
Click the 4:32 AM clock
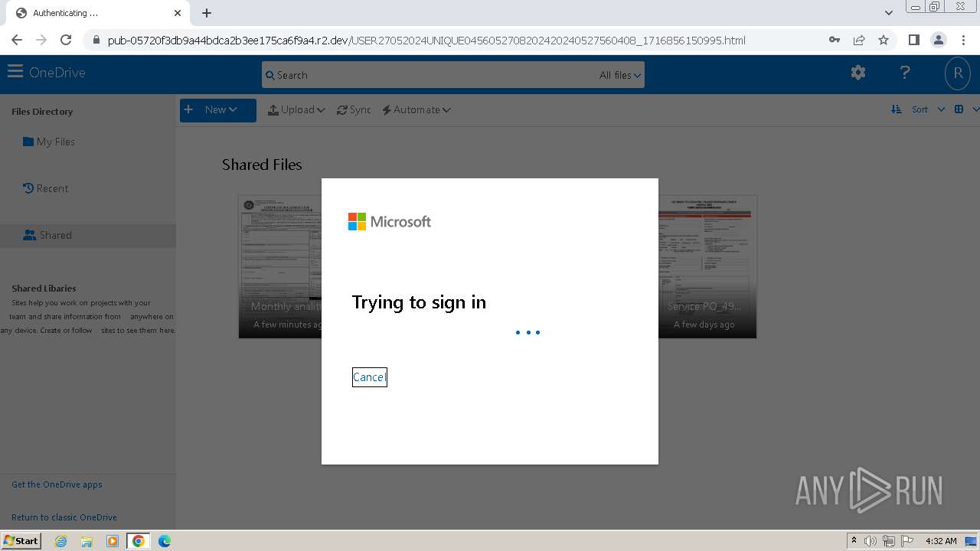(941, 541)
